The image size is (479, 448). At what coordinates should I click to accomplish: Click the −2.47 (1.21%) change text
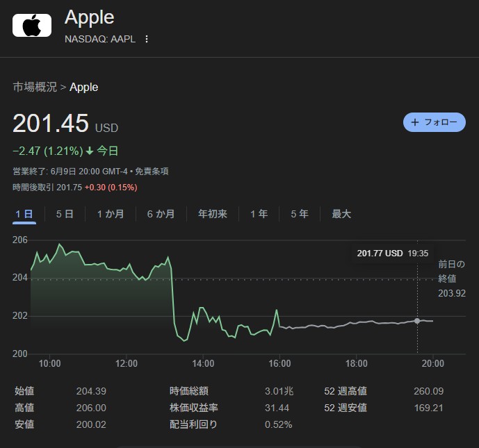click(x=48, y=151)
